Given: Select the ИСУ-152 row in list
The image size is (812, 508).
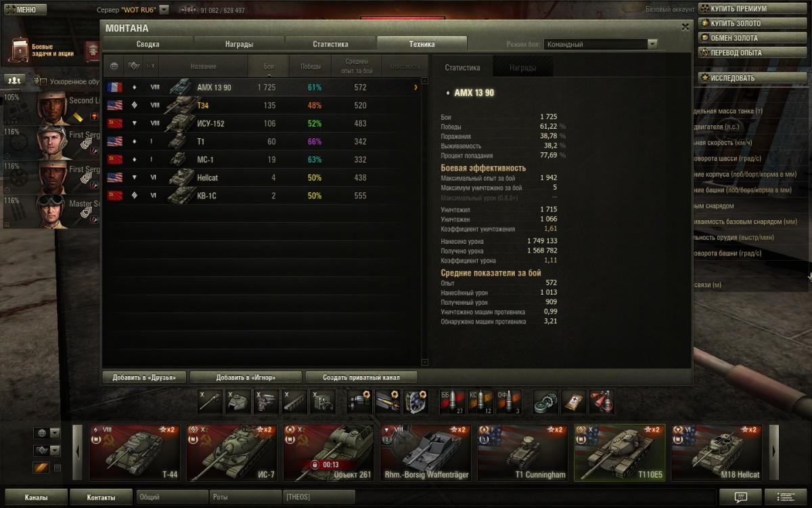Looking at the screenshot, I should click(x=263, y=123).
